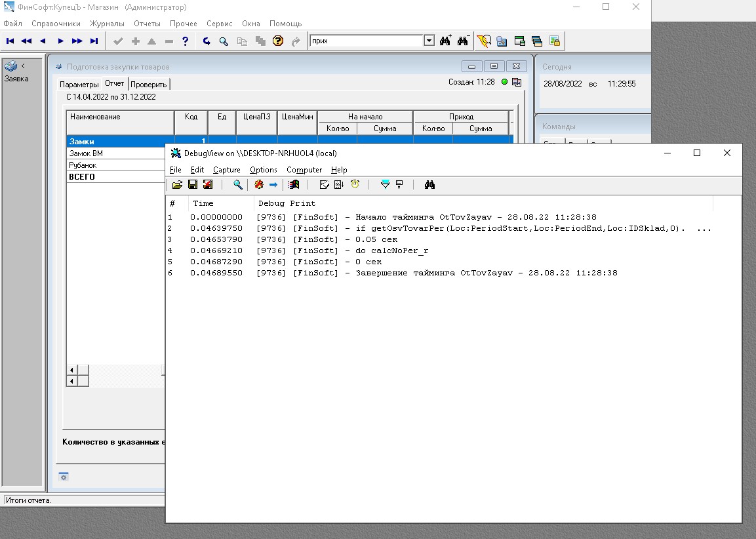Image resolution: width=756 pixels, height=539 pixels.
Task: Open the Capture menu in DebugView
Action: pos(226,170)
